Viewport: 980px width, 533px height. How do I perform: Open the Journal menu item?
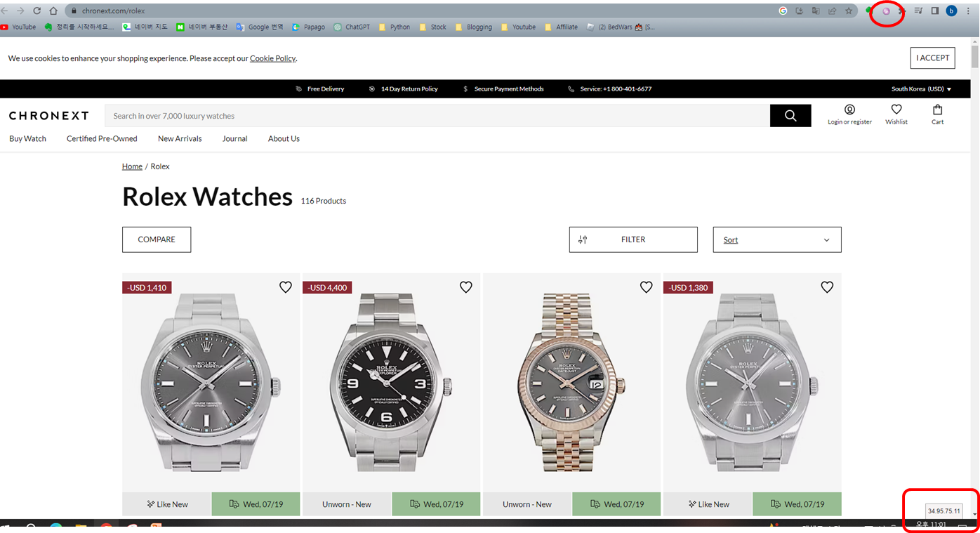click(235, 139)
